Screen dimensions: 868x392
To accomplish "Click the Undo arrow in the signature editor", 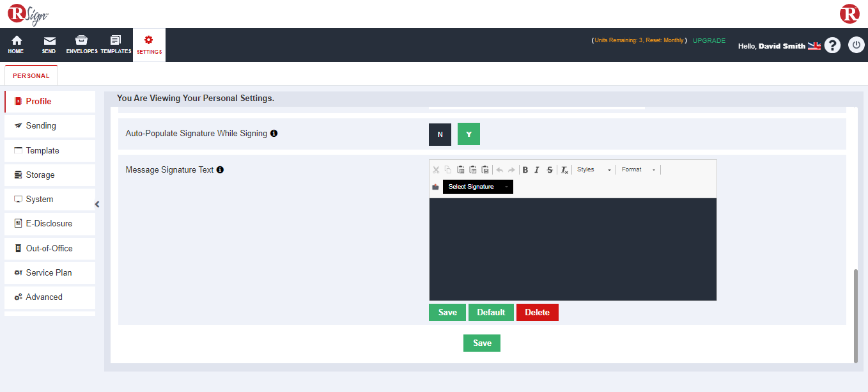I will 499,169.
